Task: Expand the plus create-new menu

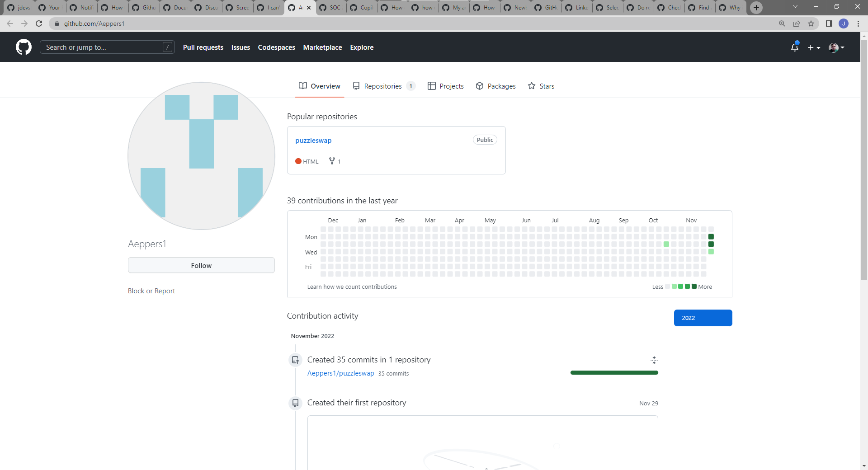Action: point(814,47)
